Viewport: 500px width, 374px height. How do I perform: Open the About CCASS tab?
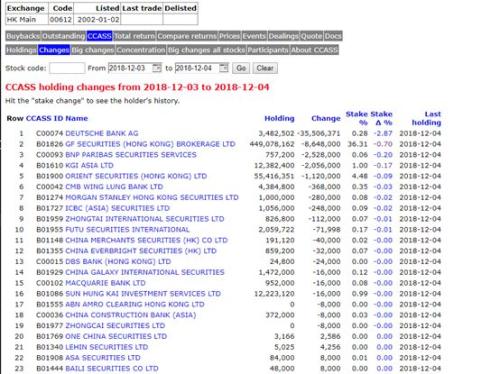314,50
